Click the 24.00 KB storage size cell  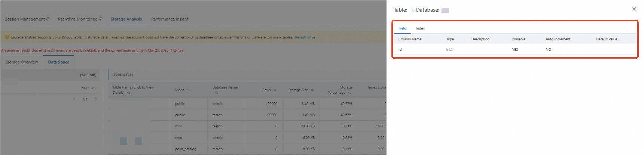308,126
